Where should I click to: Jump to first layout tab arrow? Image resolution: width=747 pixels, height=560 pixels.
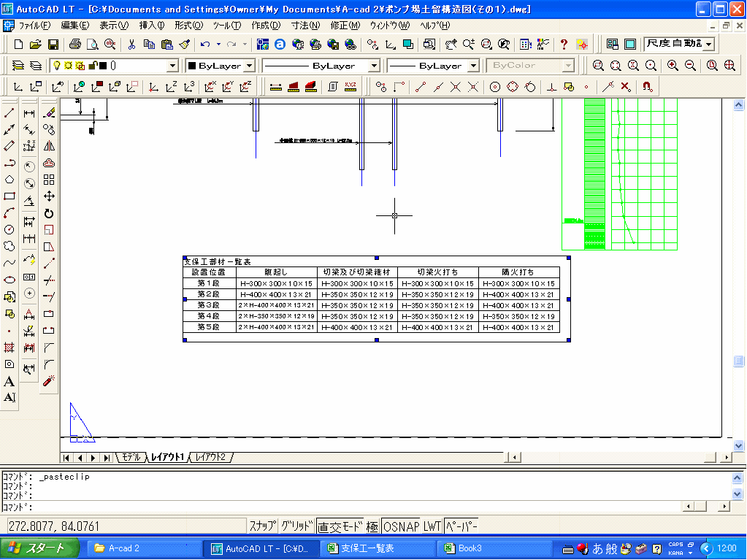click(x=66, y=458)
